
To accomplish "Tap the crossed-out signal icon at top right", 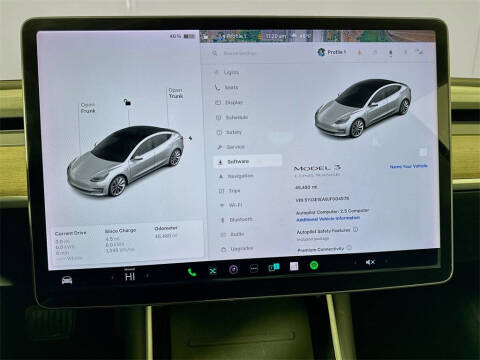I will [x=419, y=52].
